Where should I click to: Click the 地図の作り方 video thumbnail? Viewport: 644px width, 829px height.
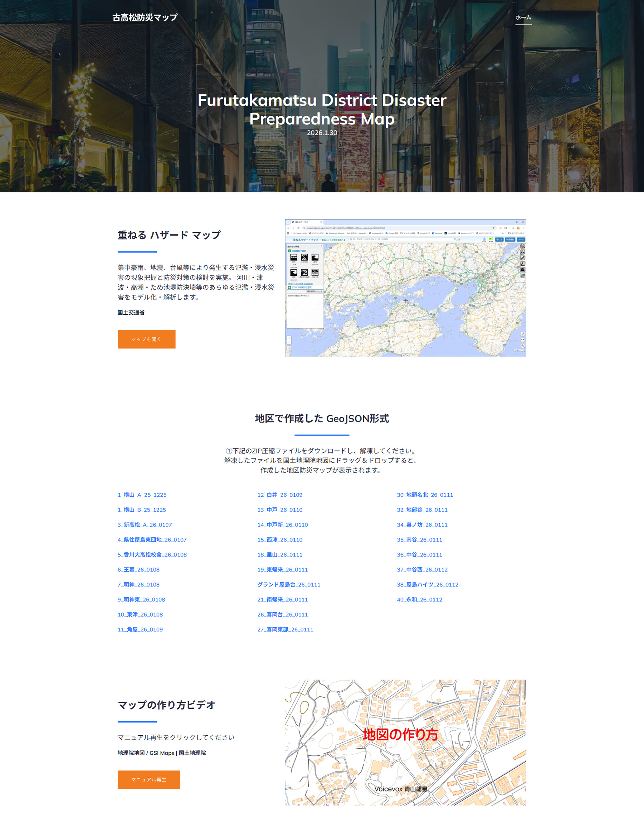click(405, 742)
